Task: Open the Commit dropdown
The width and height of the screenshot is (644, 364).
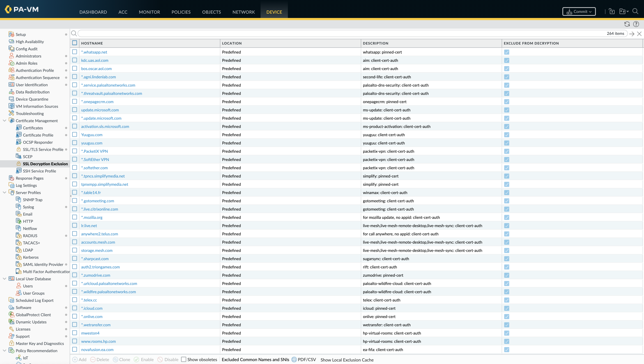Action: click(579, 11)
